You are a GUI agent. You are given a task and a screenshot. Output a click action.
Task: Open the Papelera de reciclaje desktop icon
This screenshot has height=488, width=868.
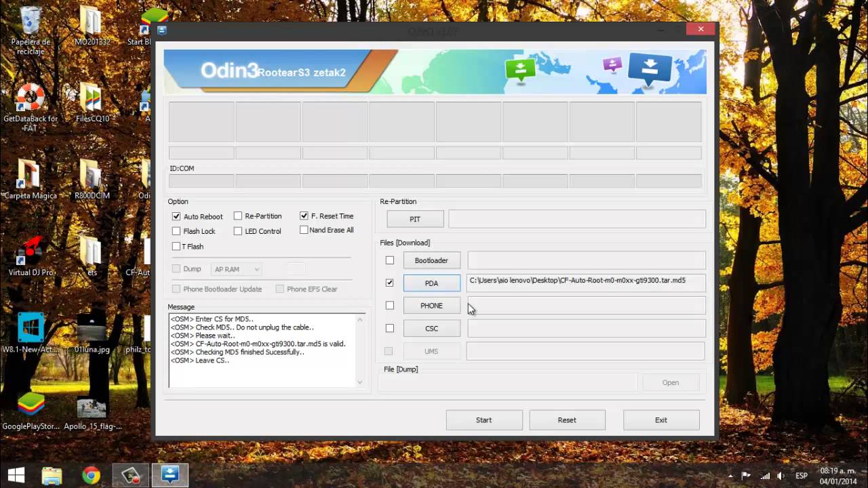pyautogui.click(x=31, y=30)
